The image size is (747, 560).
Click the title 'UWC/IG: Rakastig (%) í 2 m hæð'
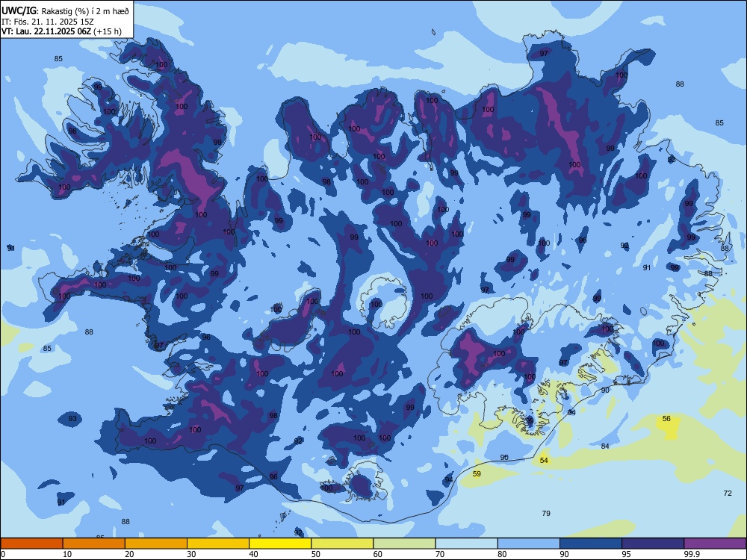(65, 11)
